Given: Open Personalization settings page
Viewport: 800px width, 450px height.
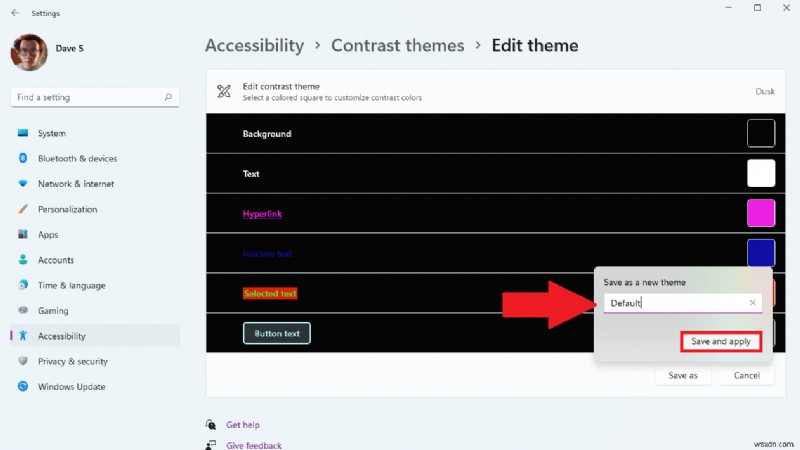Looking at the screenshot, I should pos(67,210).
